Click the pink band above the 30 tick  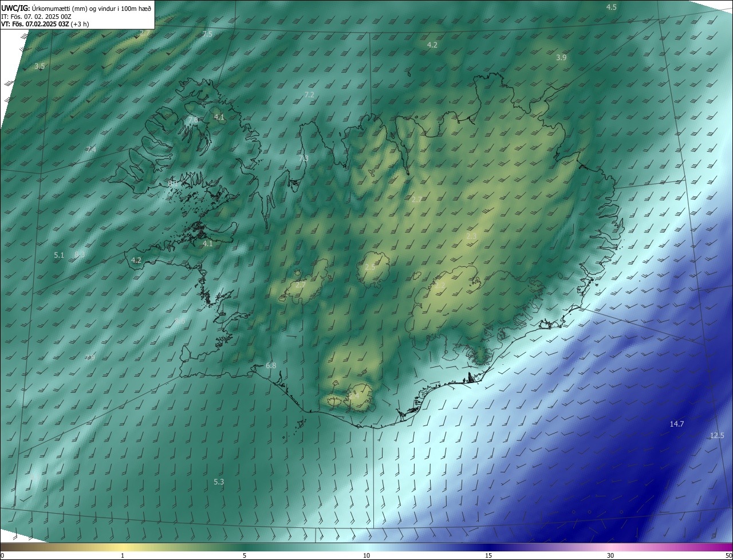[x=610, y=547]
